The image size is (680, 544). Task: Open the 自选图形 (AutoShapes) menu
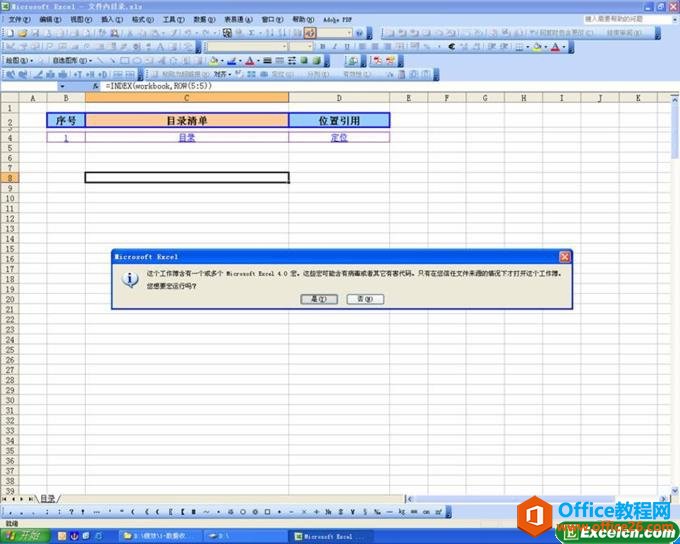(x=72, y=61)
